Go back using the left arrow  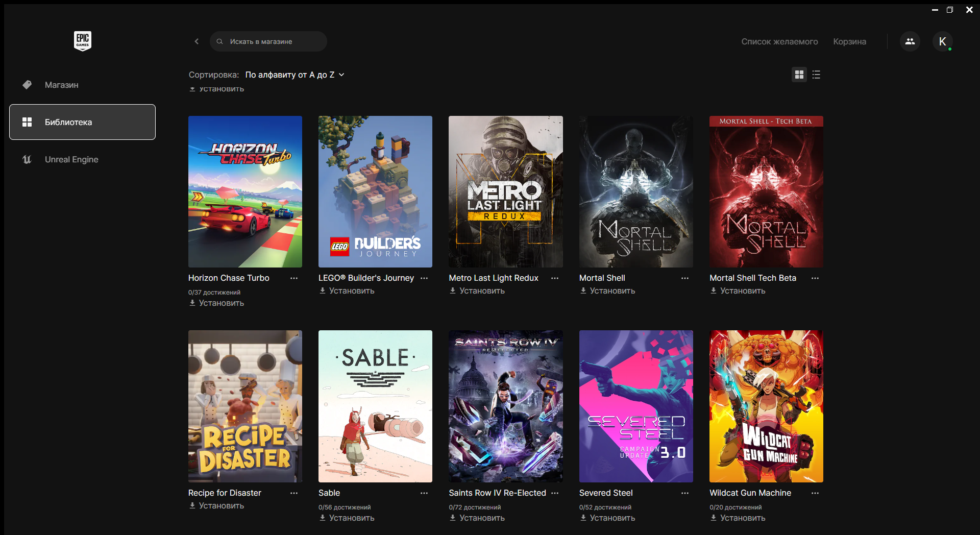tap(197, 41)
